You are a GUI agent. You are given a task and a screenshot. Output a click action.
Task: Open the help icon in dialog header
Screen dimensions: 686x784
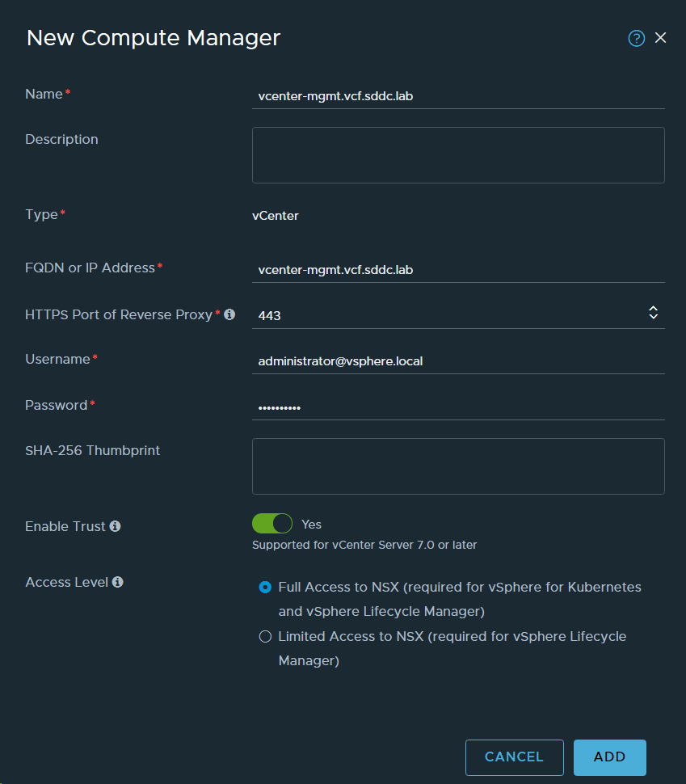(x=637, y=38)
